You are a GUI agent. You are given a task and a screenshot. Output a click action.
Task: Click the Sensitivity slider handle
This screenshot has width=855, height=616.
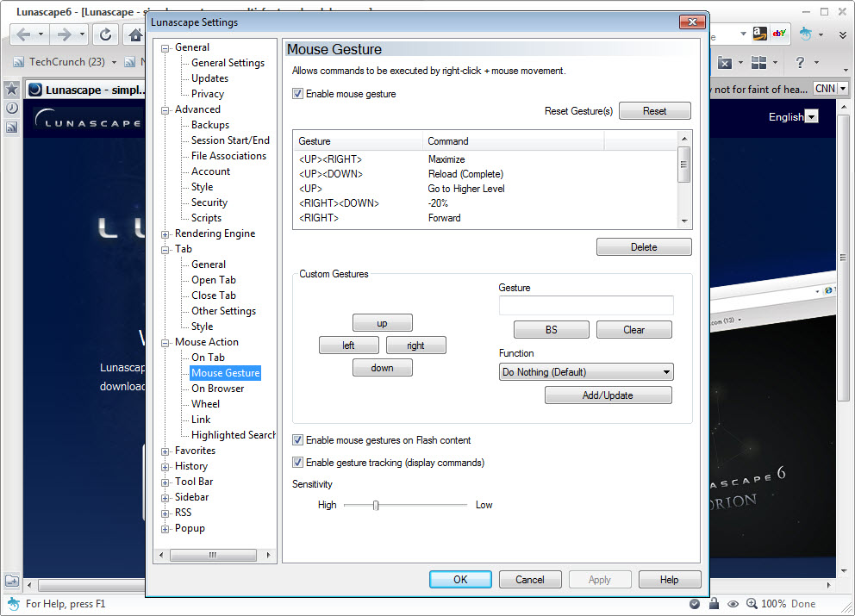pos(376,506)
